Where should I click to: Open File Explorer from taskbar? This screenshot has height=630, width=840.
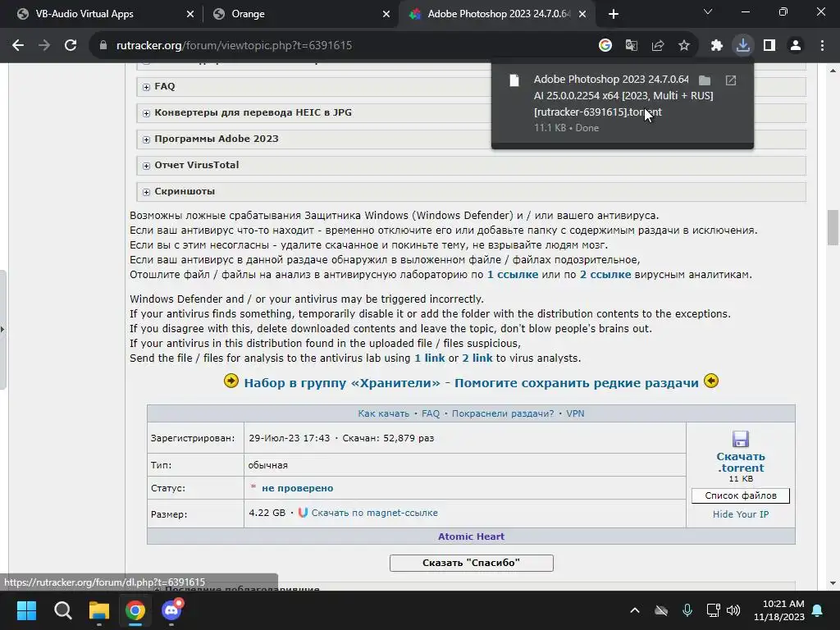tap(99, 610)
